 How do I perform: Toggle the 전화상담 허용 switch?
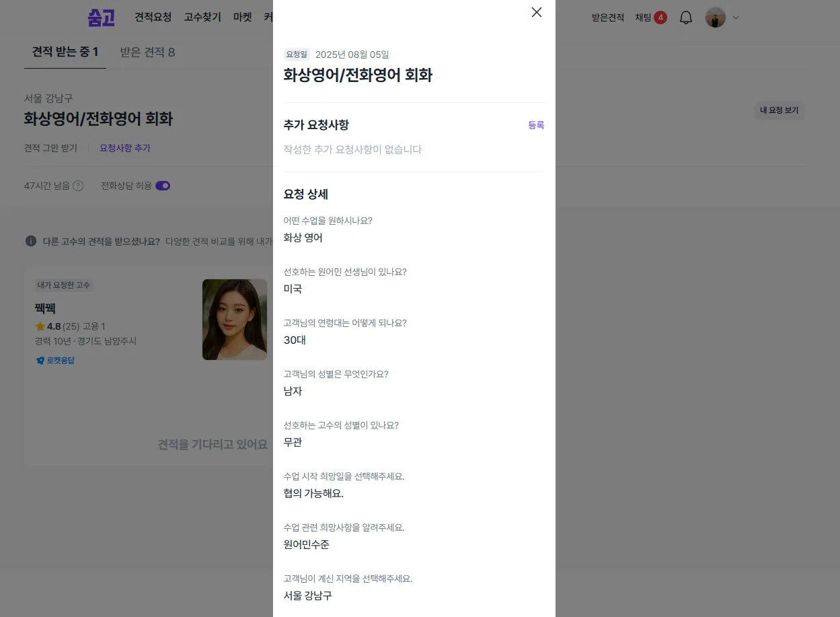163,186
